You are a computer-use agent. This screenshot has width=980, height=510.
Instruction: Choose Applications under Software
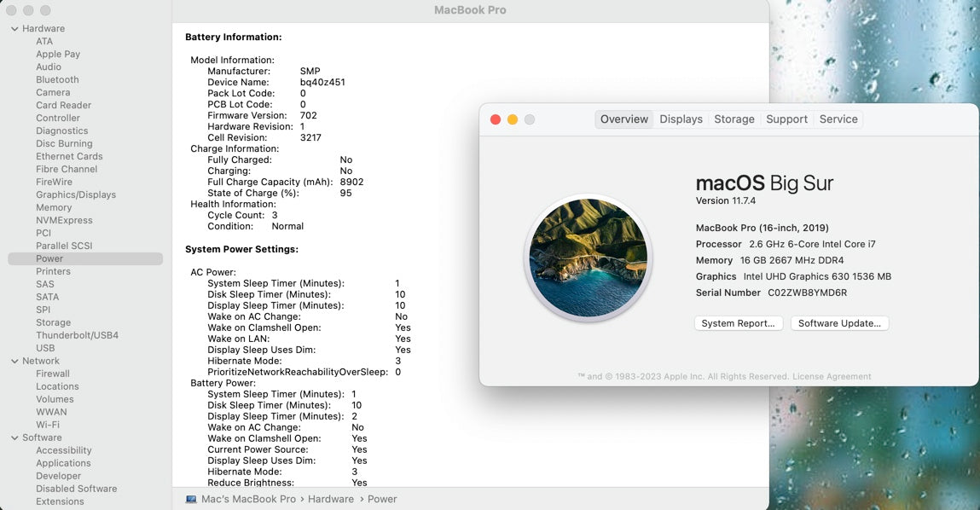pyautogui.click(x=63, y=463)
